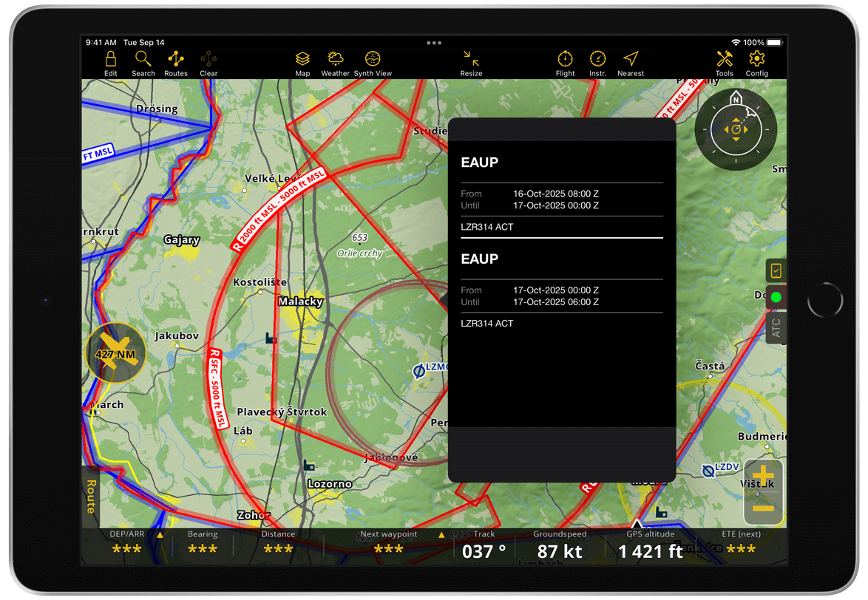Open Map layers options
Screen dimensions: 868x600
302,64
